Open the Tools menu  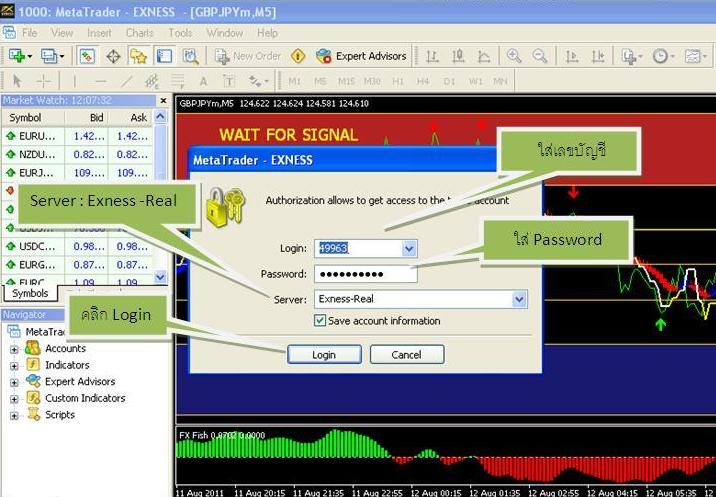(180, 33)
